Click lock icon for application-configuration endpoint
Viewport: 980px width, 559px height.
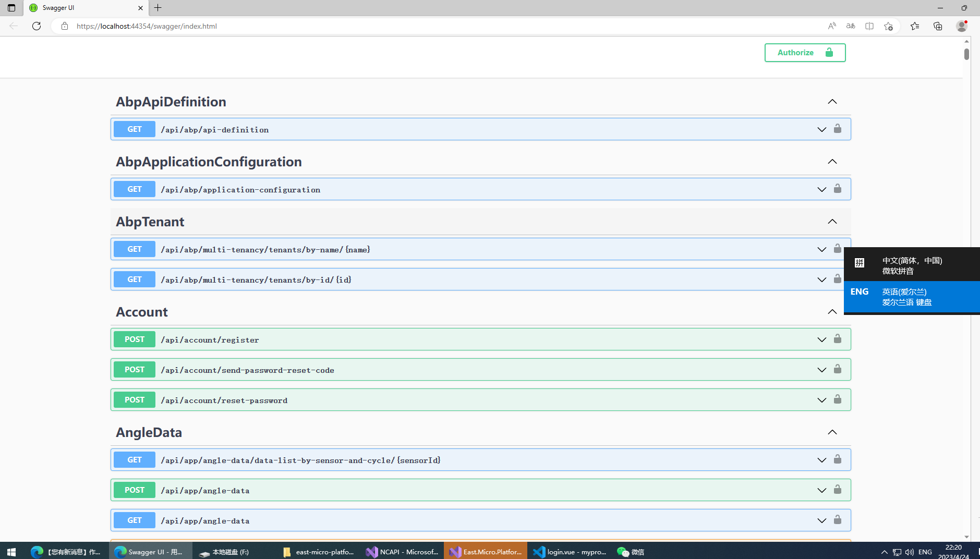point(837,189)
